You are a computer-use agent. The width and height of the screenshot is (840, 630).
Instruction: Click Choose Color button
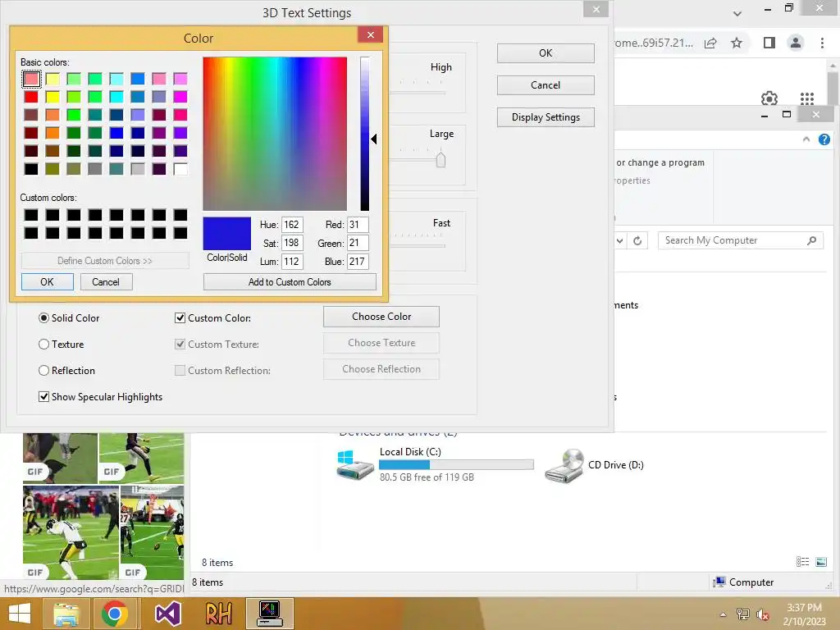coord(381,317)
